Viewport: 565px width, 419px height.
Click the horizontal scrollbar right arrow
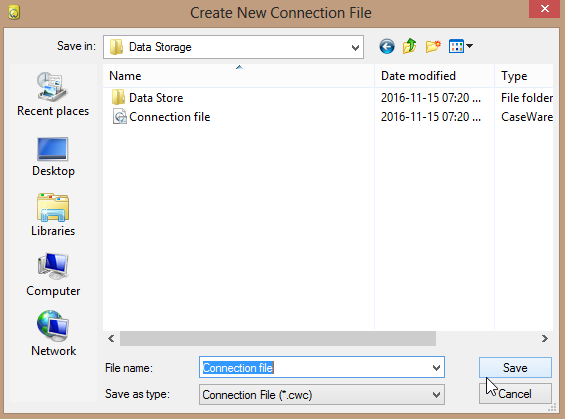tap(544, 339)
